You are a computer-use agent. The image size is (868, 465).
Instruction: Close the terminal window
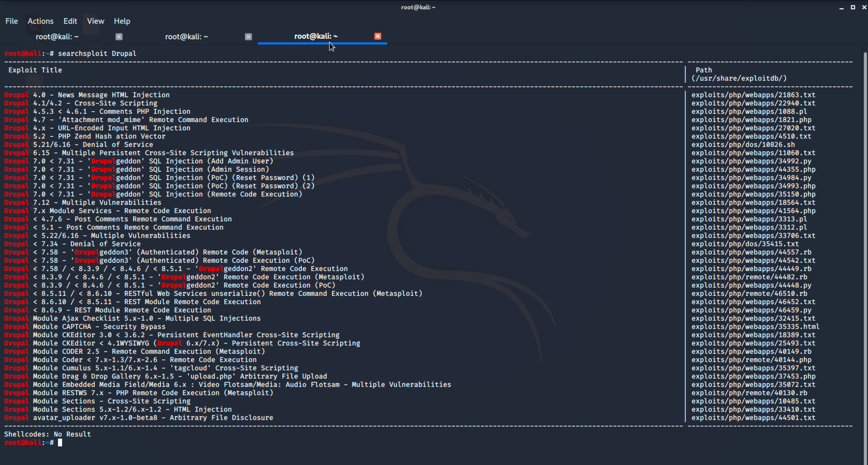tap(864, 8)
